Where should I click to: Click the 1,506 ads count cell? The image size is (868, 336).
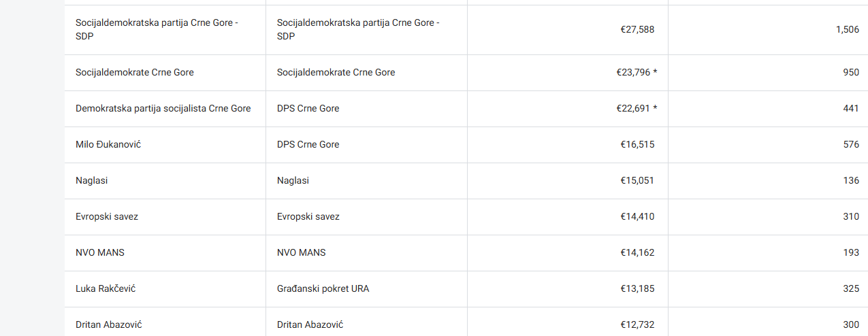point(768,30)
